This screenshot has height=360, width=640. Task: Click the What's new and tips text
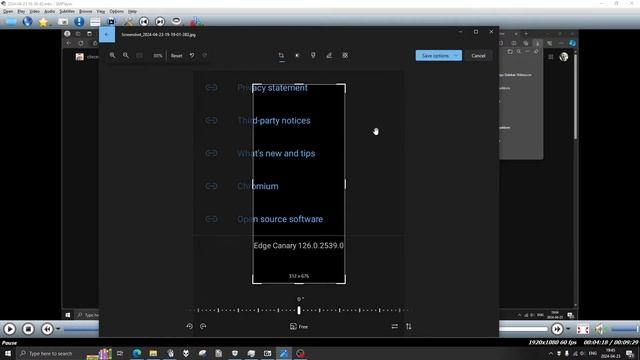(x=276, y=153)
